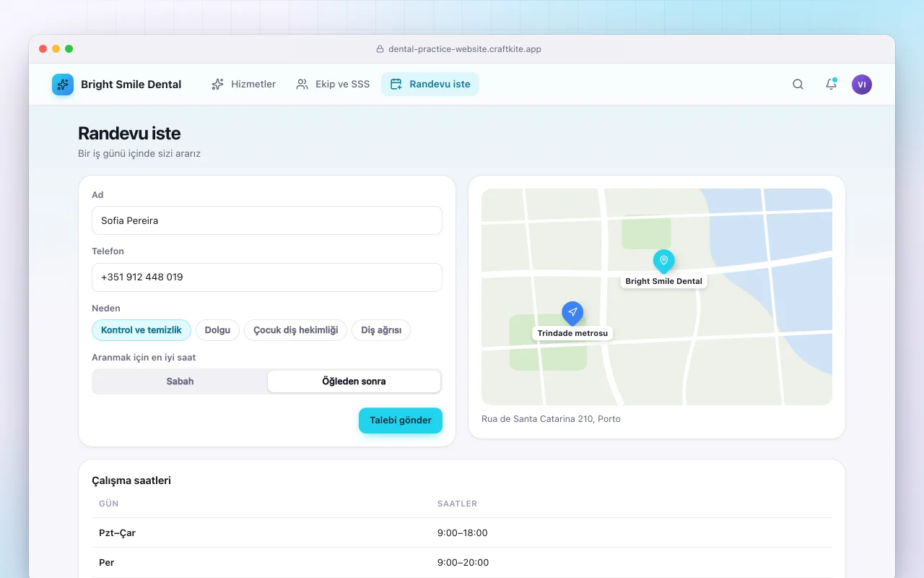
Task: Click the SAATLER column header
Action: click(x=458, y=504)
